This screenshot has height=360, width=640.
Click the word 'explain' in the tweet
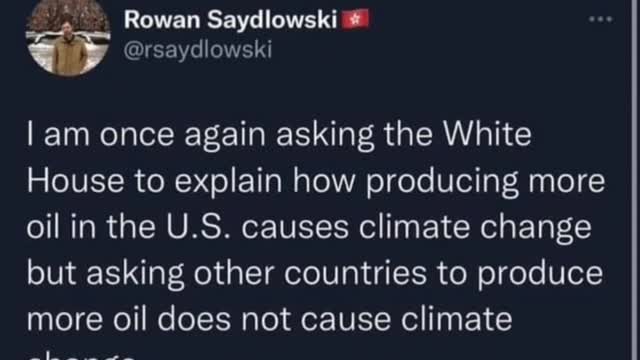(x=228, y=182)
